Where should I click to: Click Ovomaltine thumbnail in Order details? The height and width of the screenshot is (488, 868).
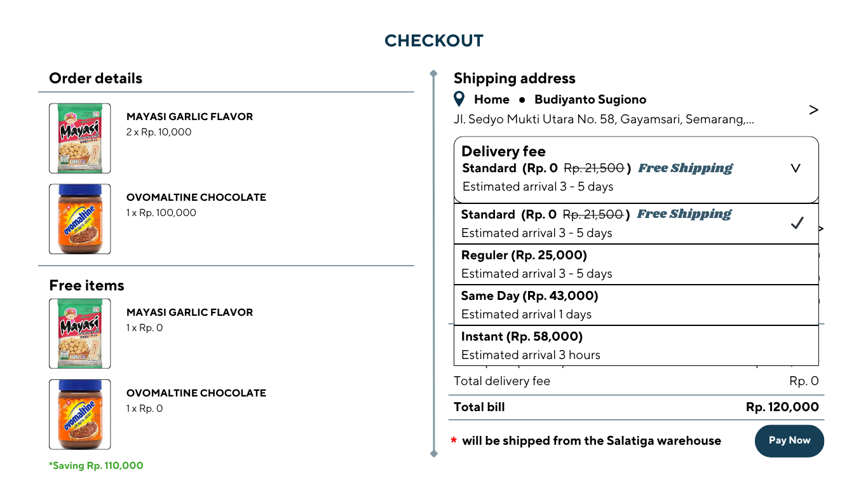pos(80,219)
